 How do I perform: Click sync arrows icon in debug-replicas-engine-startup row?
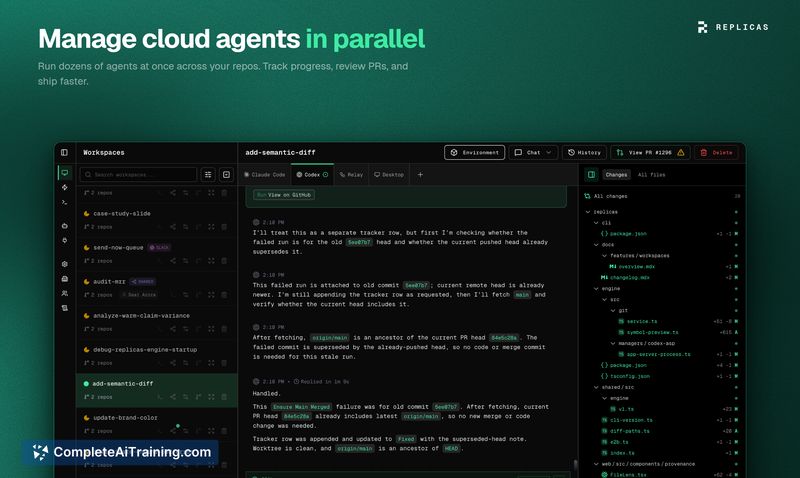186,363
